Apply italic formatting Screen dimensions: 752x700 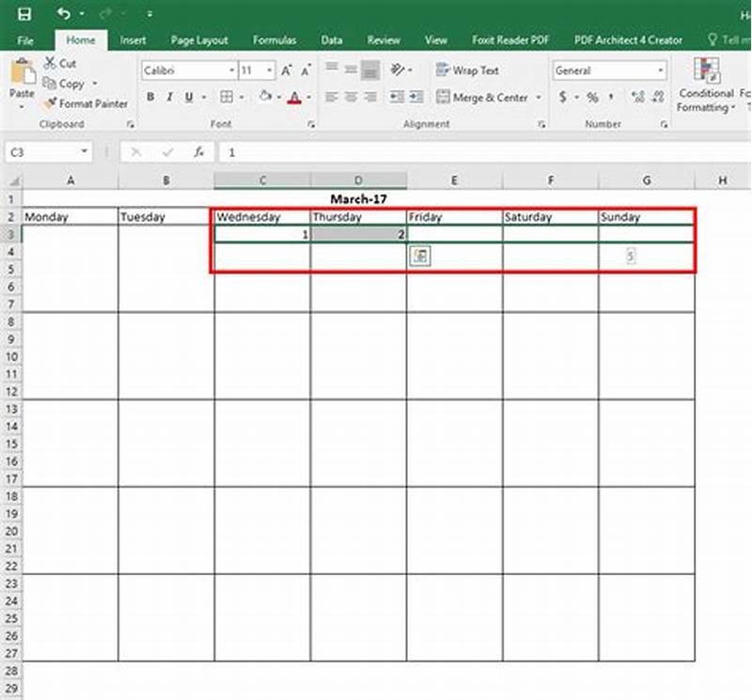(x=168, y=97)
